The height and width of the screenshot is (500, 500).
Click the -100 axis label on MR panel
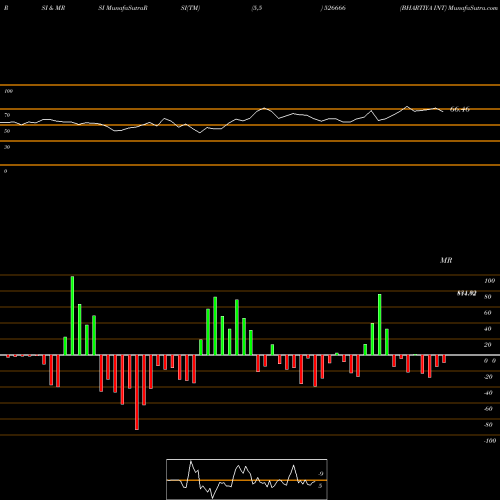[x=490, y=441]
